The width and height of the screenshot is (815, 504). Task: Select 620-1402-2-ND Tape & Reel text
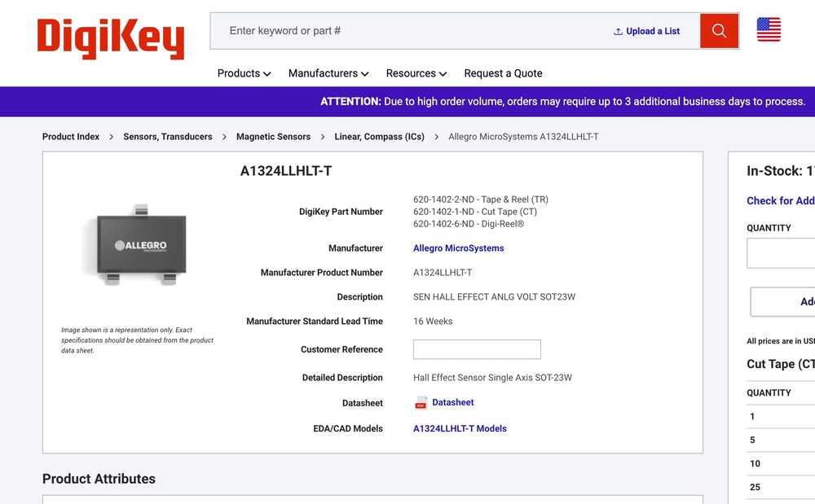click(x=481, y=199)
